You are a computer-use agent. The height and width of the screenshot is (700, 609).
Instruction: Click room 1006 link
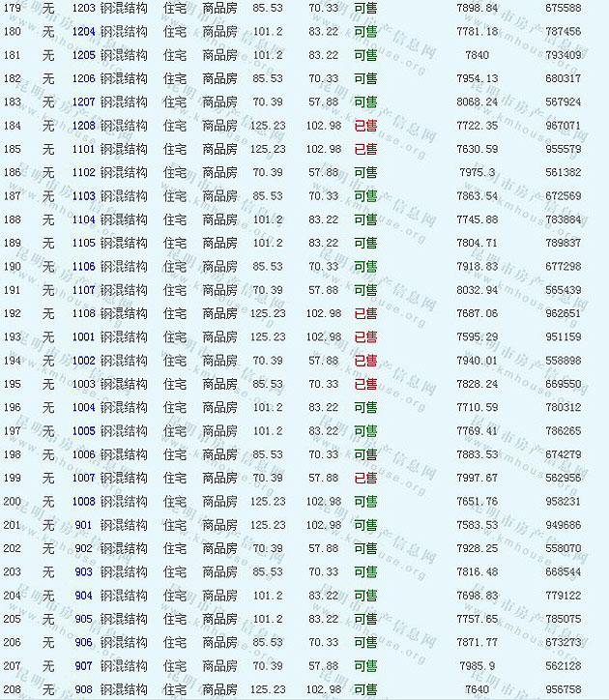coord(84,454)
